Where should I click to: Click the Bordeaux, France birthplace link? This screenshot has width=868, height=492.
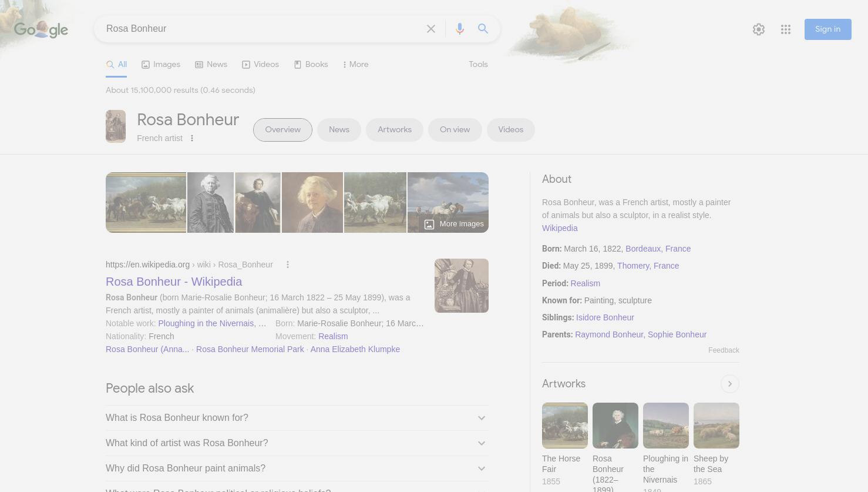pyautogui.click(x=658, y=249)
